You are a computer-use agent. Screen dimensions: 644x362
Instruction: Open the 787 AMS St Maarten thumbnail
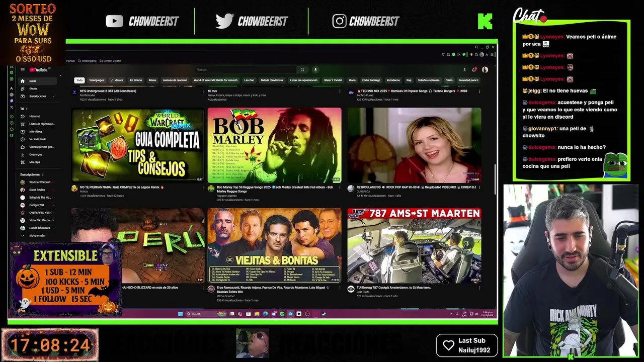pyautogui.click(x=414, y=245)
